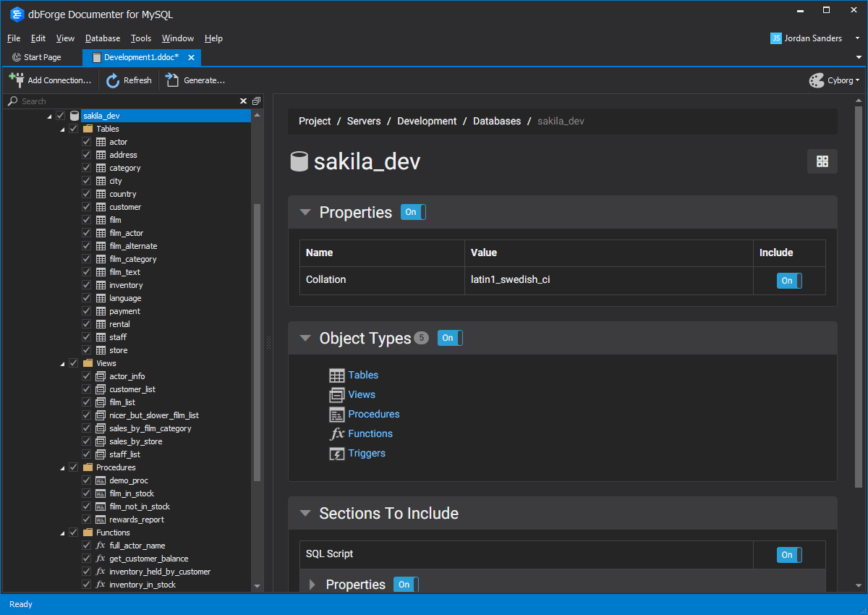This screenshot has height=615, width=868.
Task: Uncheck the actor table checkbox
Action: pyautogui.click(x=87, y=142)
